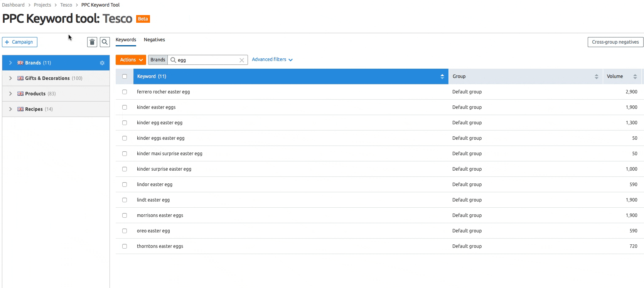Click the UK flag beside Recipes

[x=20, y=109]
